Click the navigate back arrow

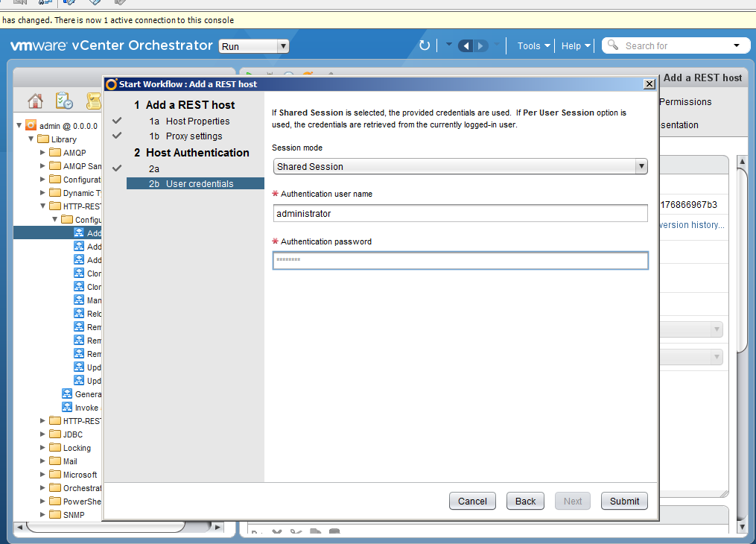tap(466, 45)
